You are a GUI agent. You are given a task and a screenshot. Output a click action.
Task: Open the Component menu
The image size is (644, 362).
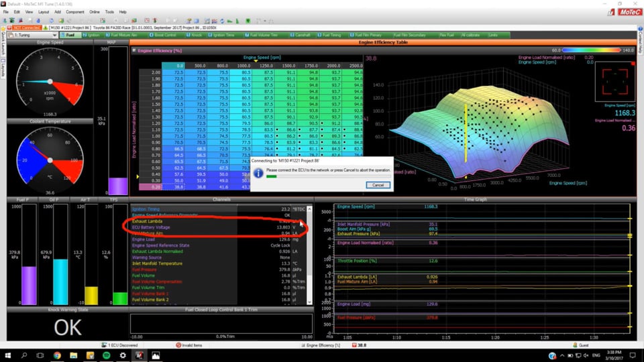tap(75, 12)
